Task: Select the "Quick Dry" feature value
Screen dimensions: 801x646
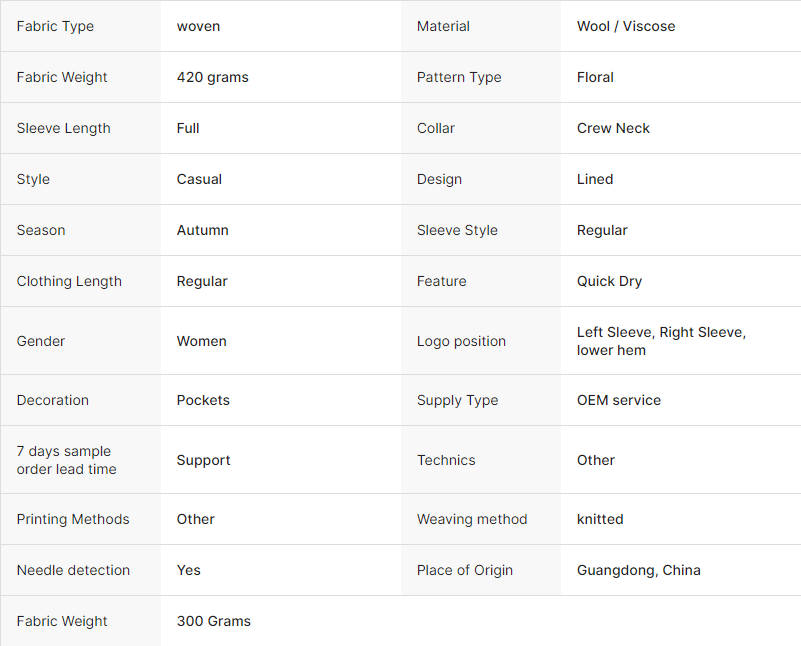Action: click(609, 281)
